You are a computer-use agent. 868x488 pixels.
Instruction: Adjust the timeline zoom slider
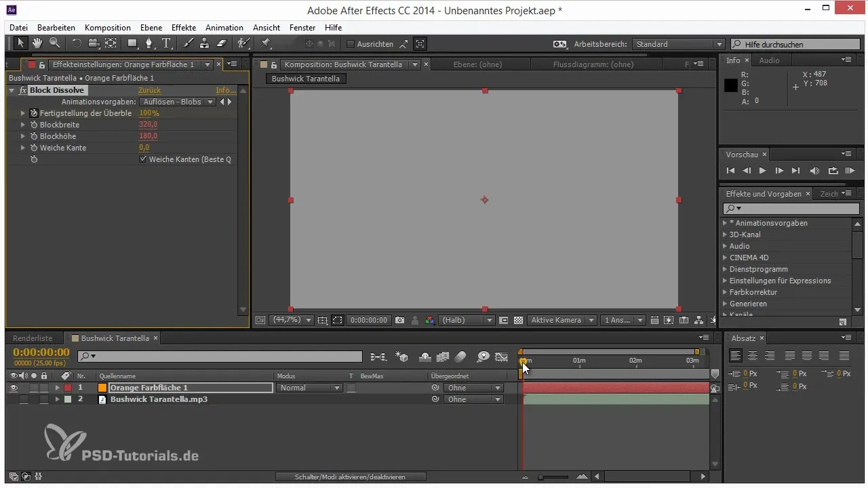[x=555, y=477]
